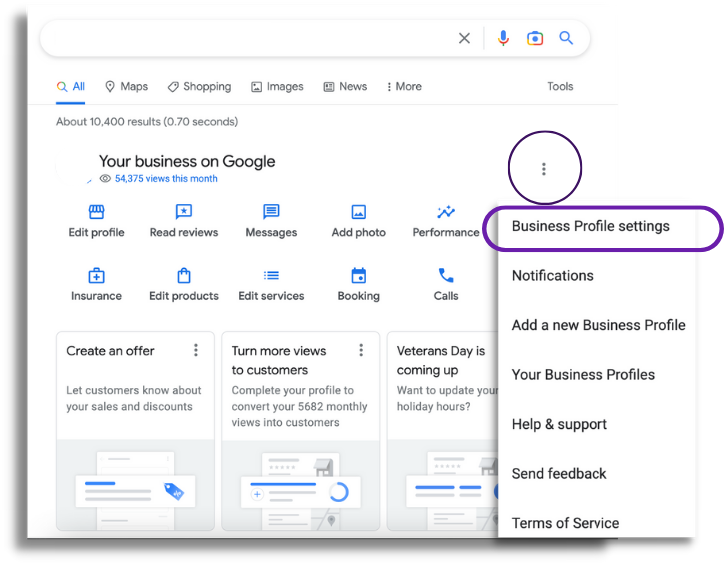Click the Add photo icon
This screenshot has height=566, width=725.
pos(358,212)
